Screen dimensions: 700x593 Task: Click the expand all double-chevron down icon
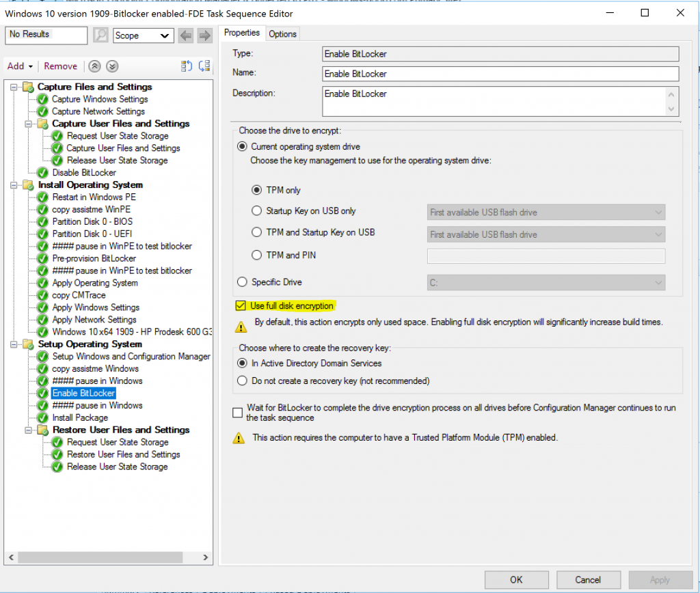[x=112, y=66]
